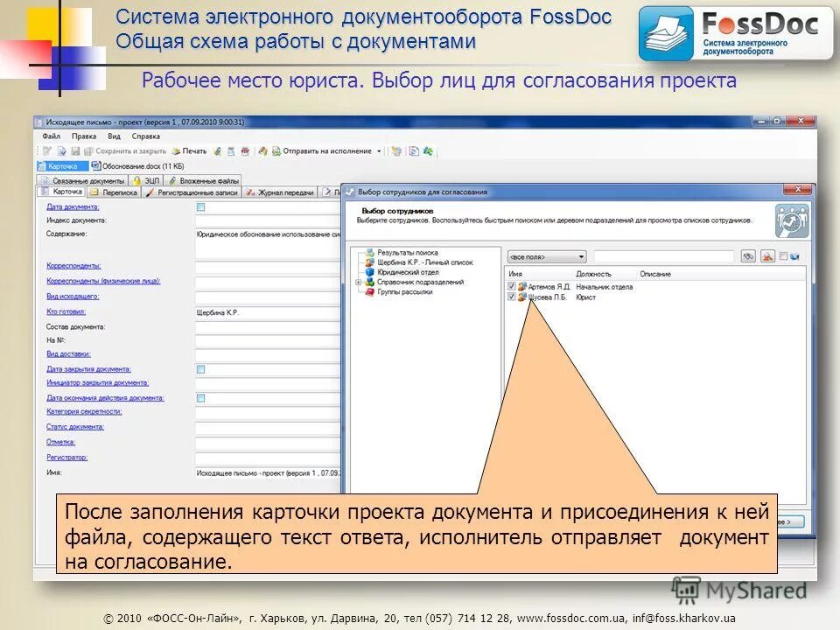Uncheck Щусева Л.Б. in the employee list
This screenshot has width=840, height=630.
click(x=513, y=297)
